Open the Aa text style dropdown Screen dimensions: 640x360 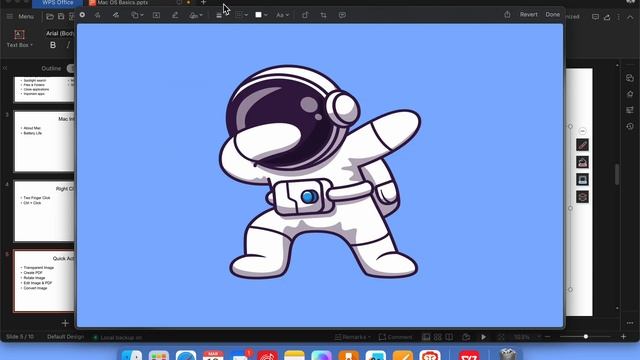(282, 15)
